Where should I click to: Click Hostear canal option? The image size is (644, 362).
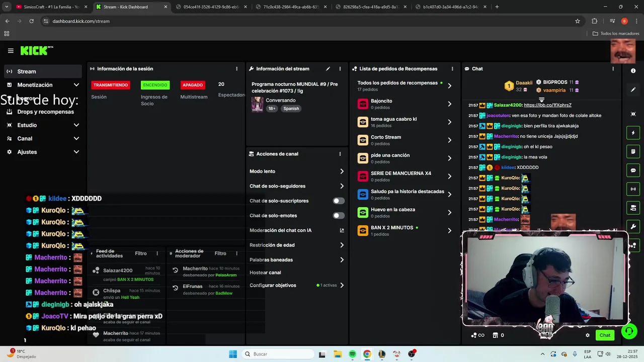pyautogui.click(x=265, y=273)
